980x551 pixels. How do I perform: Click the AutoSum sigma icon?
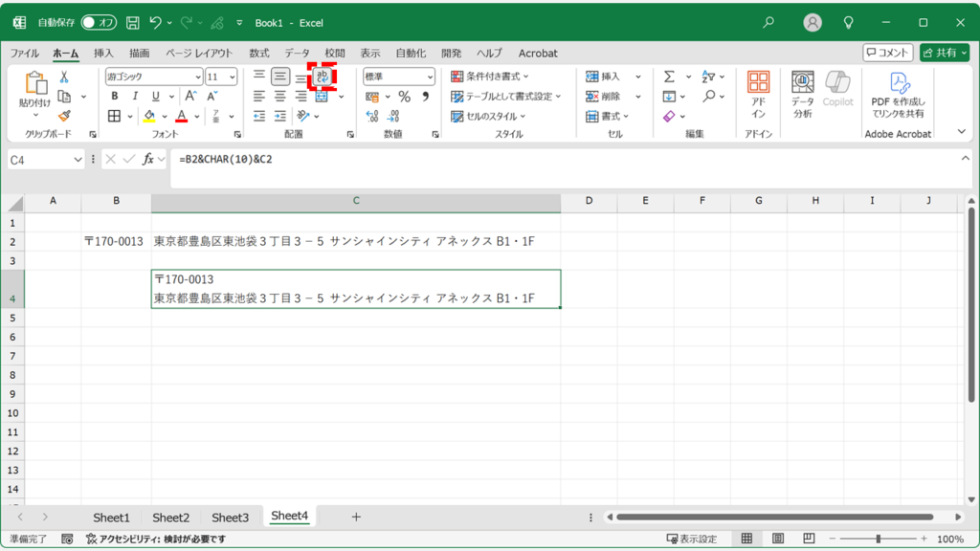coord(669,77)
